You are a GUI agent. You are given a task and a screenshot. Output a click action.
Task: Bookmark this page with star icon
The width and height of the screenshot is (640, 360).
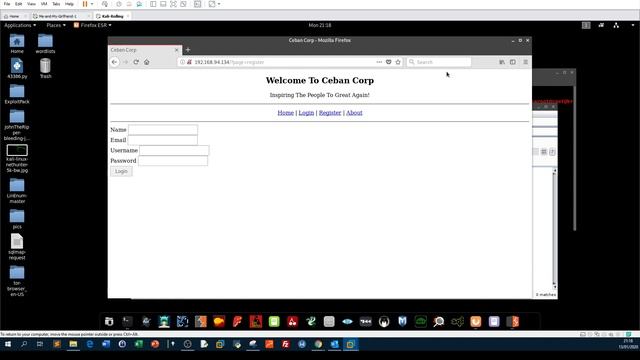[x=398, y=62]
